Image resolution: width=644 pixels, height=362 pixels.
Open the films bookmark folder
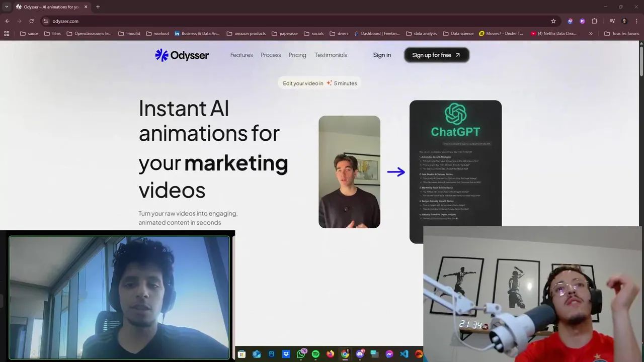tap(52, 34)
